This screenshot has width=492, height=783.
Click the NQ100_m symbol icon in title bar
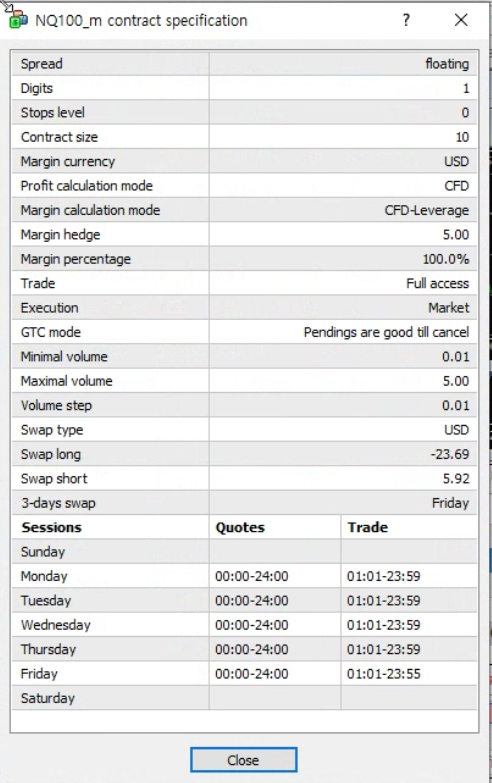coord(18,20)
